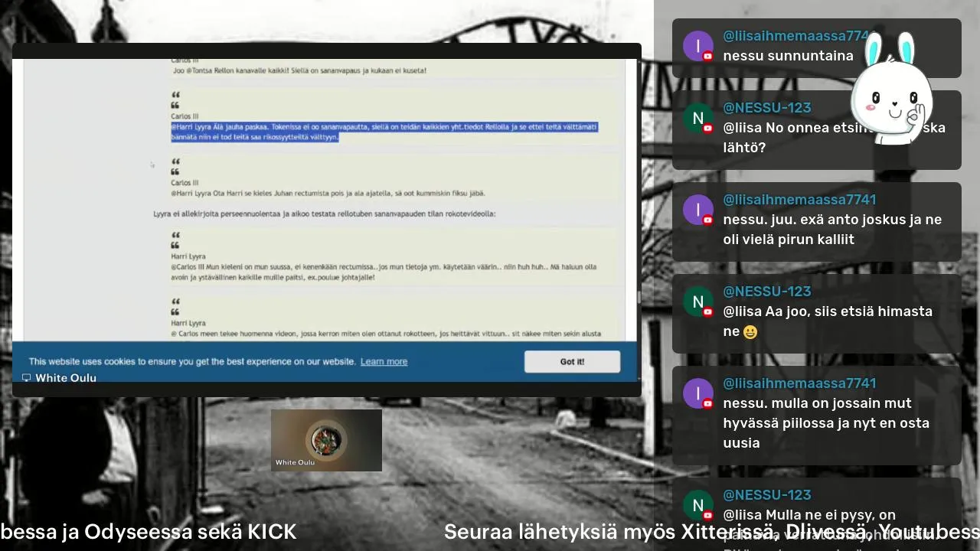Click @NESSU-123 name above 'siis etsiä himasta'
This screenshot has width=980, height=551.
click(767, 292)
